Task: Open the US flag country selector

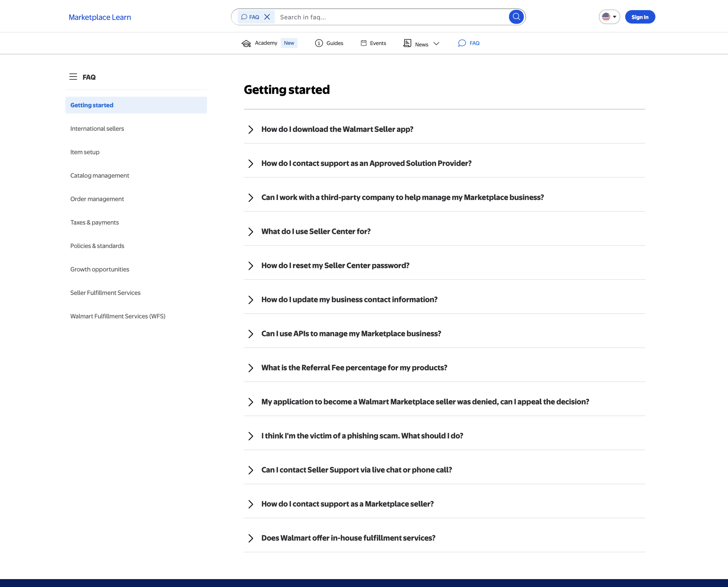Action: (x=609, y=17)
